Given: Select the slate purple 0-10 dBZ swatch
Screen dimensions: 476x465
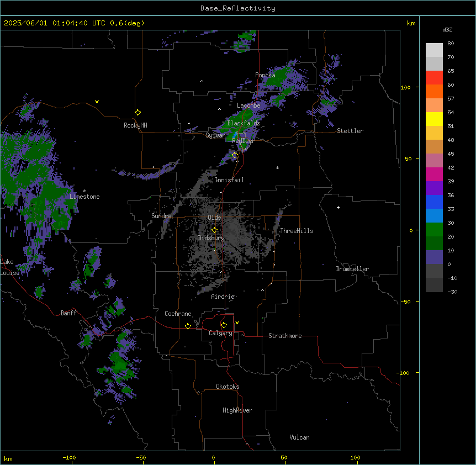Looking at the screenshot, I should pos(434,257).
